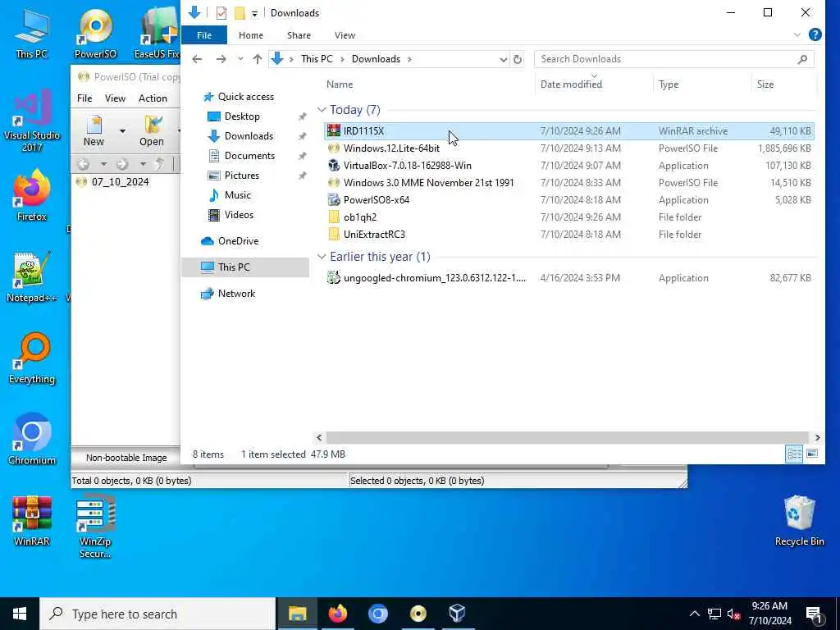The width and height of the screenshot is (840, 630).
Task: Expand the ribbon chevron
Action: point(797,34)
